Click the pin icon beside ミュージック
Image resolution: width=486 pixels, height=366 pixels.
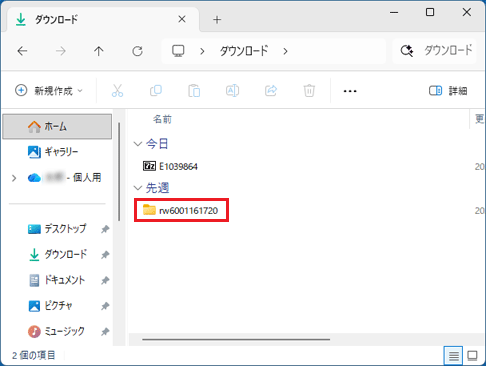tap(105, 332)
